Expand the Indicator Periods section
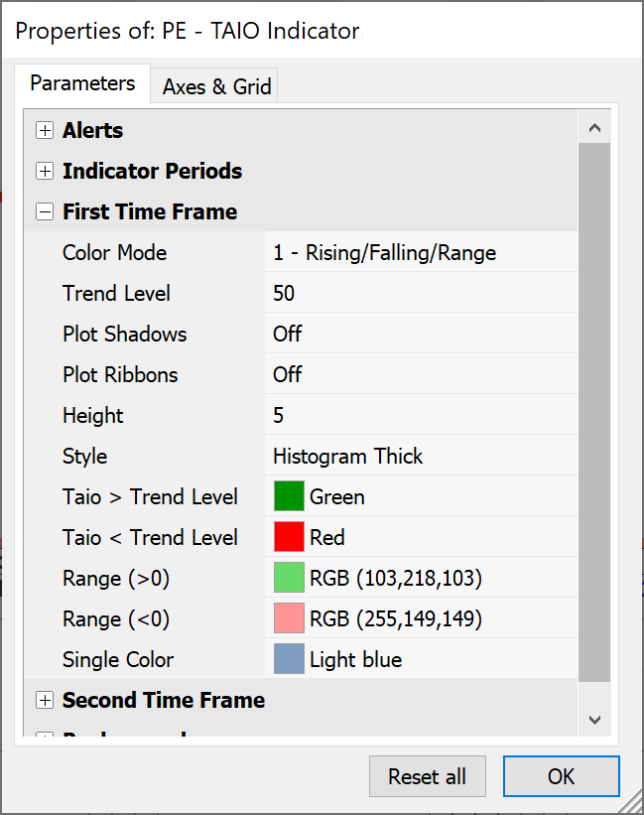Screen dimensions: 644x815 click(x=45, y=171)
